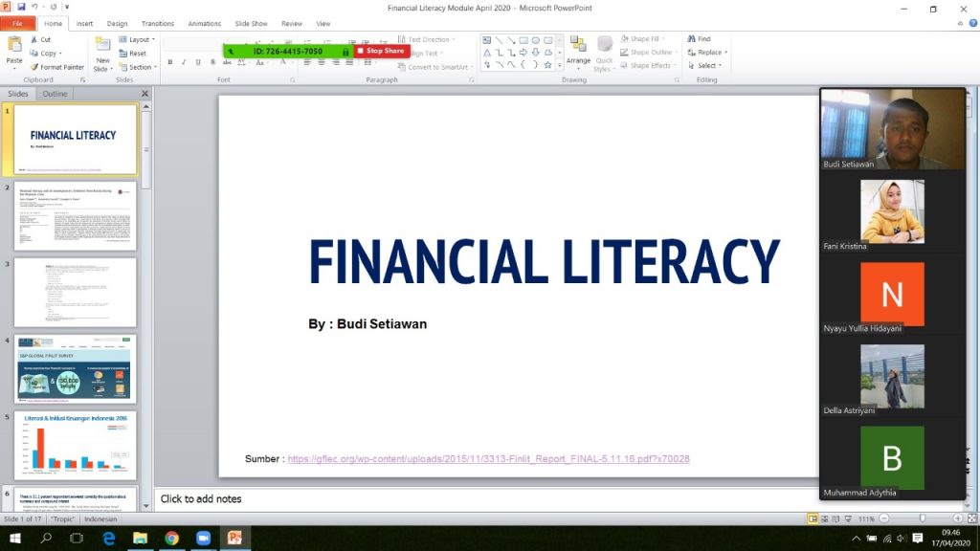Open the gflec.org source hyperlink on slide
The height and width of the screenshot is (551, 980).
(x=488, y=459)
